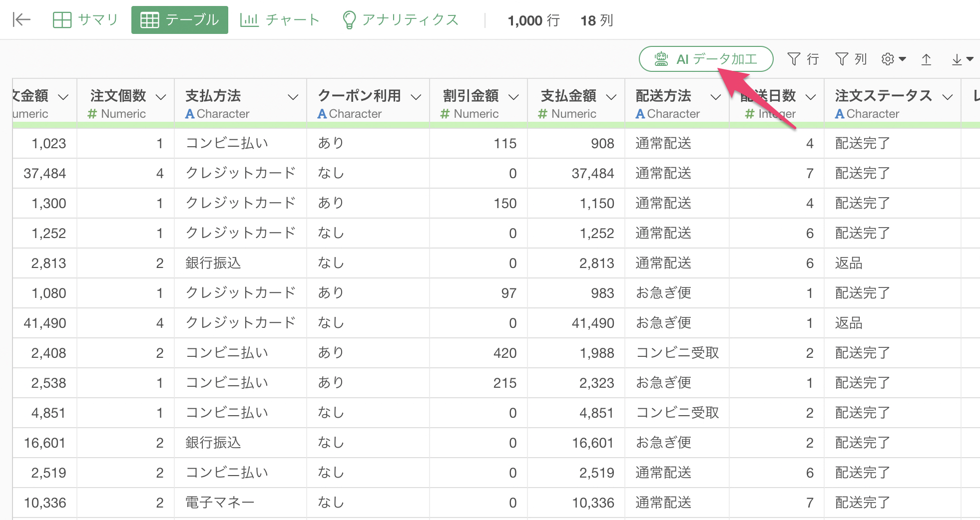This screenshot has width=980, height=520.
Task: Switch to the サマリ tab
Action: [85, 20]
